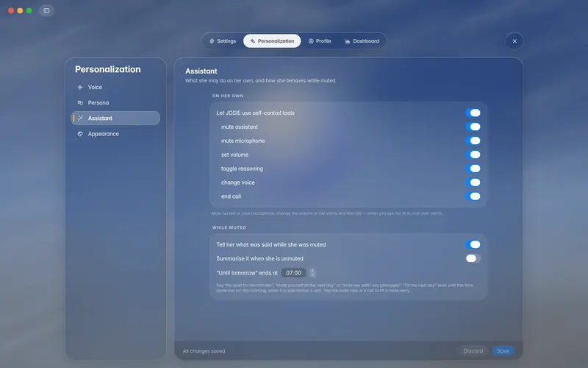Click the macOS green fullscreen button
Screen dimensions: 588x368
29,10
